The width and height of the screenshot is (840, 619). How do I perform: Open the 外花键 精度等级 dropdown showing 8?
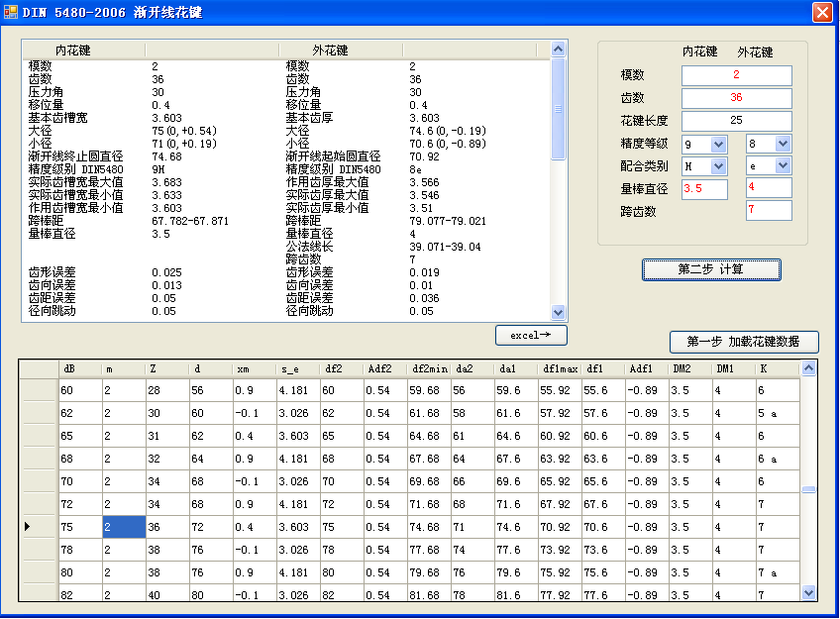click(783, 144)
